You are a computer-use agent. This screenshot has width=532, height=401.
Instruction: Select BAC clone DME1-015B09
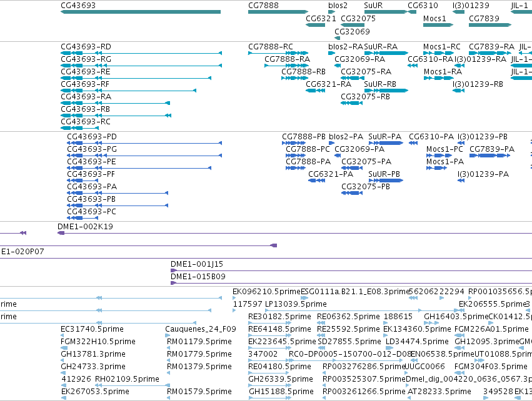[198, 277]
